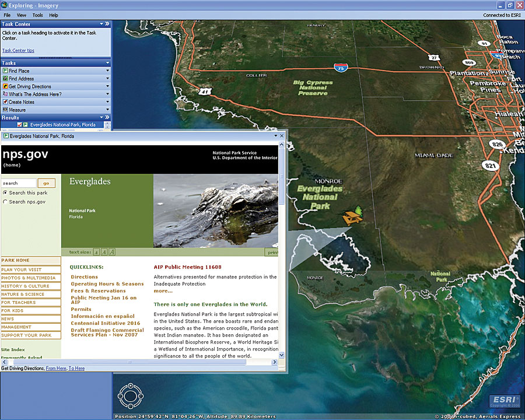525x420 pixels.
Task: Open the View menu
Action: click(22, 15)
